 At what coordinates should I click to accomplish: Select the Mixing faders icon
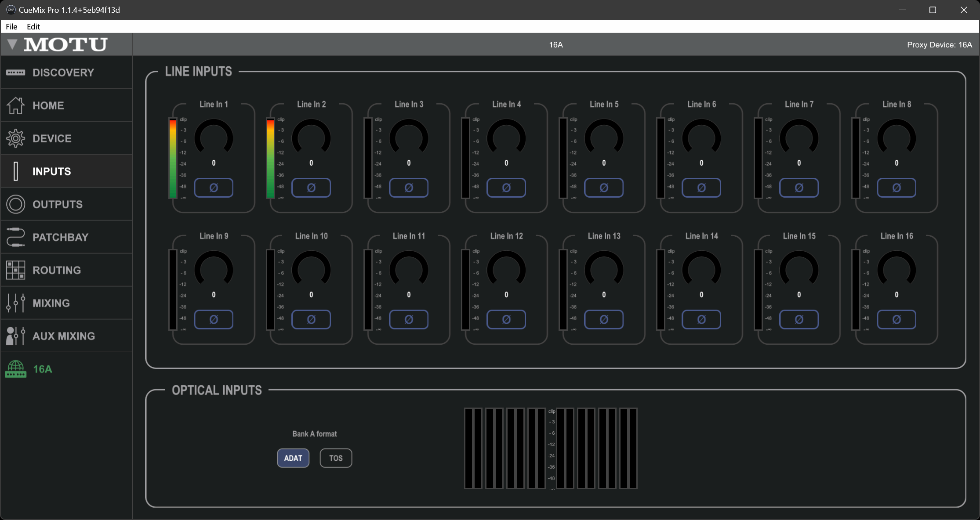pyautogui.click(x=16, y=303)
